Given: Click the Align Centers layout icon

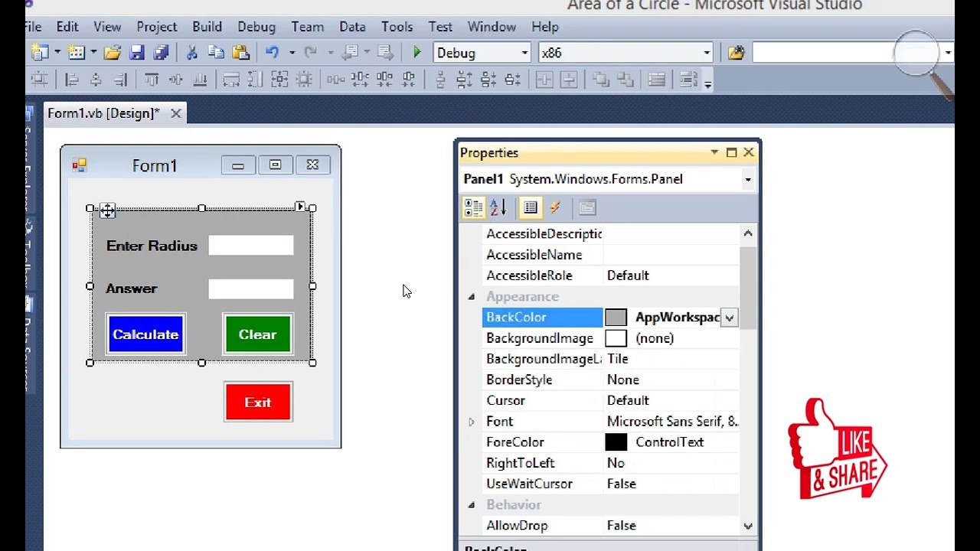Looking at the screenshot, I should [x=96, y=80].
